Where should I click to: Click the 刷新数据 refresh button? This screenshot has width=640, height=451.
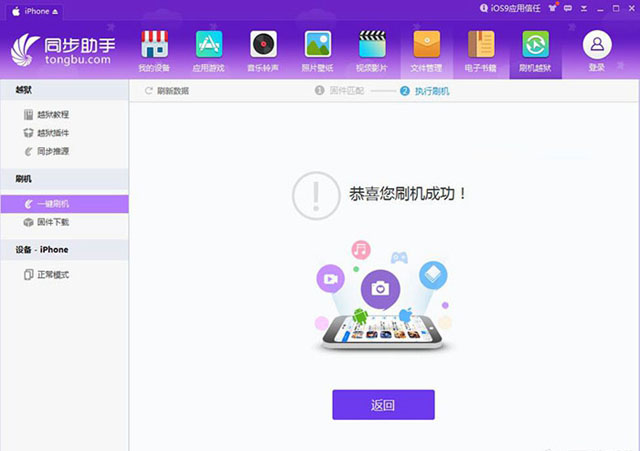point(167,91)
